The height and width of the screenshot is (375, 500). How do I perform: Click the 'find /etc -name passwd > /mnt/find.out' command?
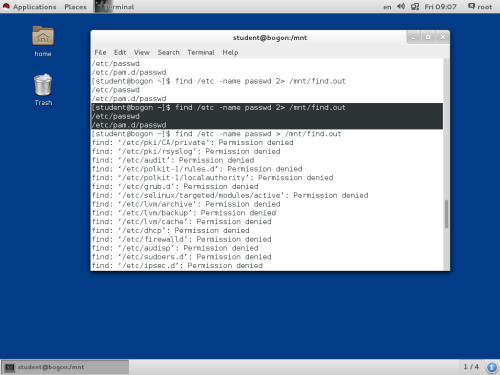258,134
